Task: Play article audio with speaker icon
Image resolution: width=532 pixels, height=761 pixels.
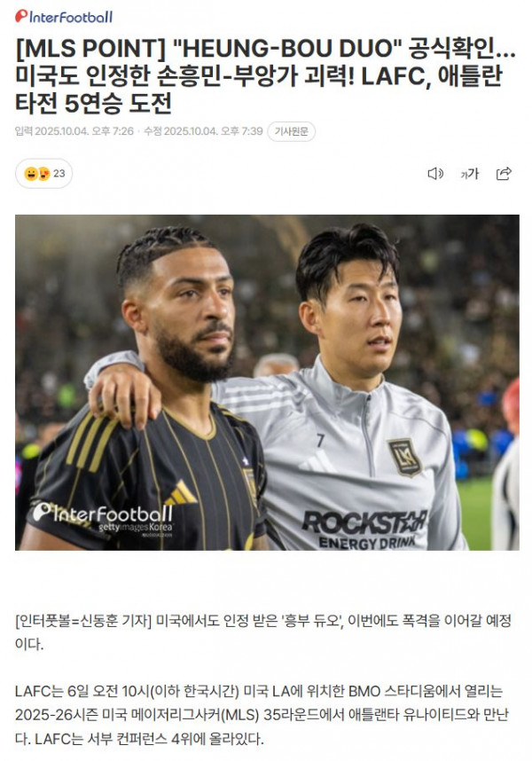Action: (435, 174)
